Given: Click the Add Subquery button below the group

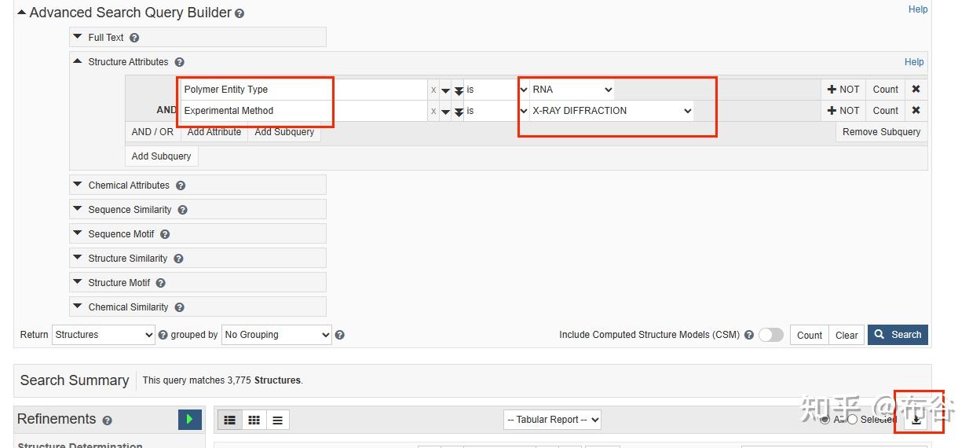Looking at the screenshot, I should click(x=161, y=156).
